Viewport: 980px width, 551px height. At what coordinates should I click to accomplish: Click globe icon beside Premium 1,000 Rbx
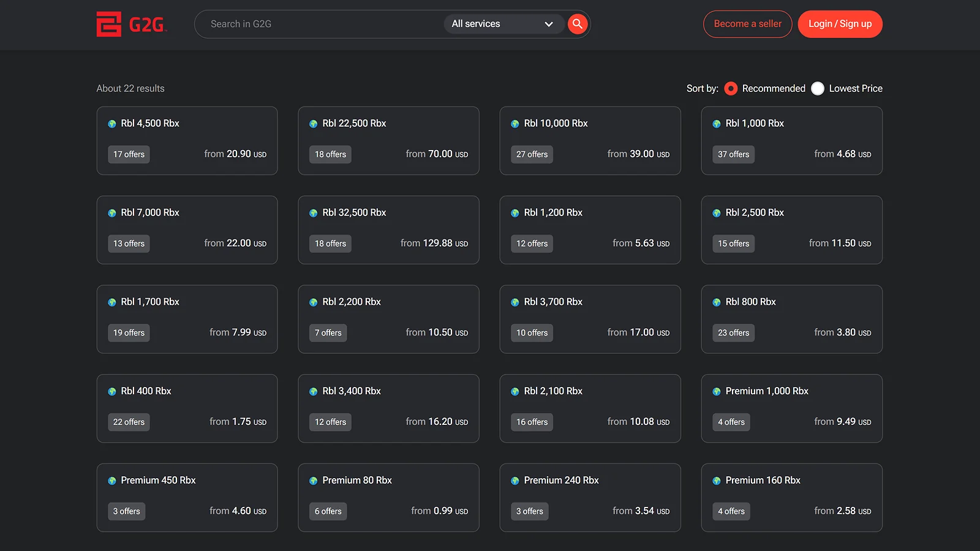(717, 392)
